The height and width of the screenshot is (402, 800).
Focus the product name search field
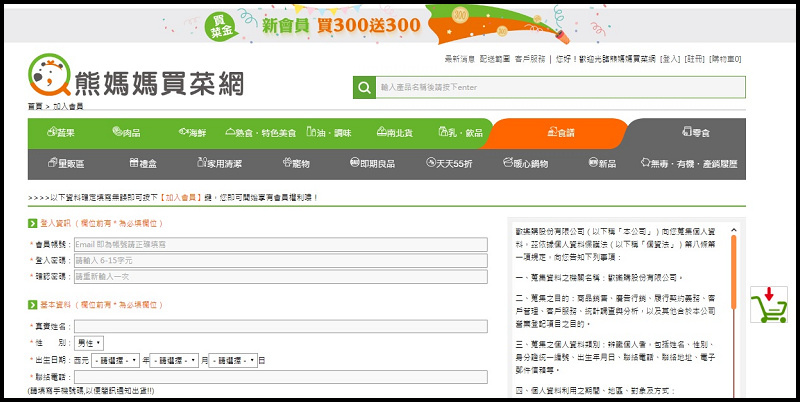(x=561, y=88)
